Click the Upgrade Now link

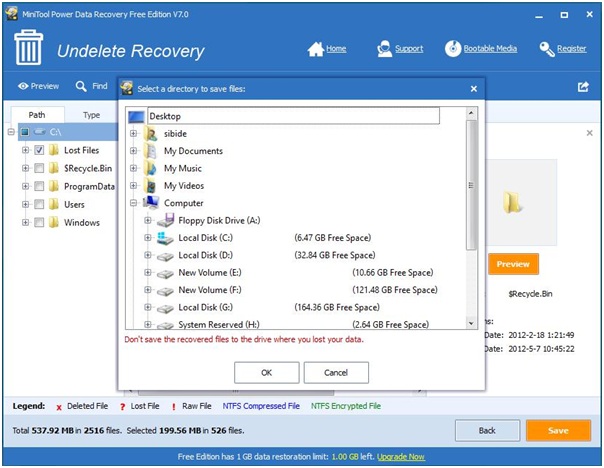tap(399, 457)
